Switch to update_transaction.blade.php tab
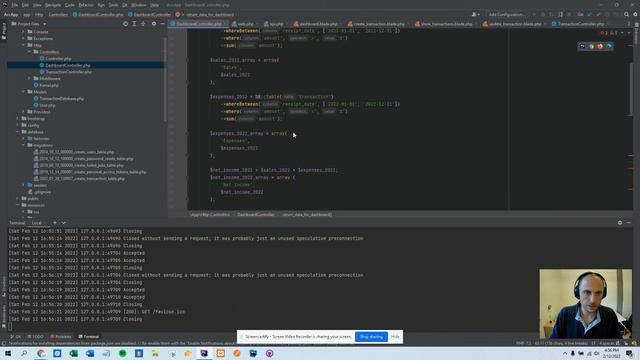Viewport: 640px width, 360px height. [x=512, y=24]
